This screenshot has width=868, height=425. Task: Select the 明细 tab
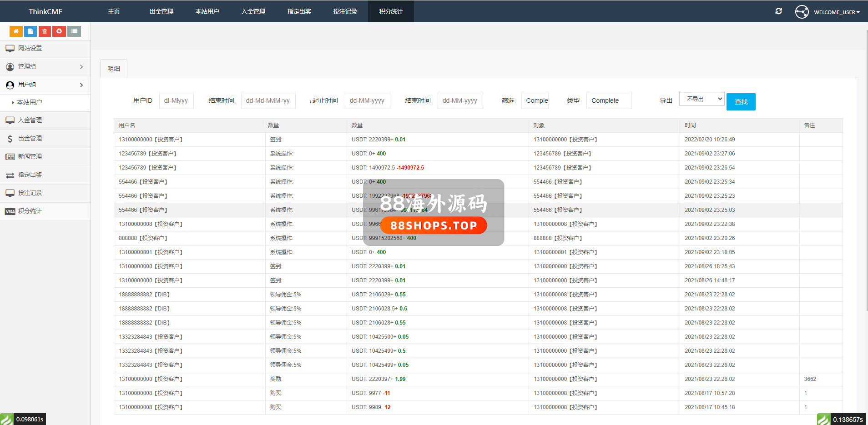114,69
